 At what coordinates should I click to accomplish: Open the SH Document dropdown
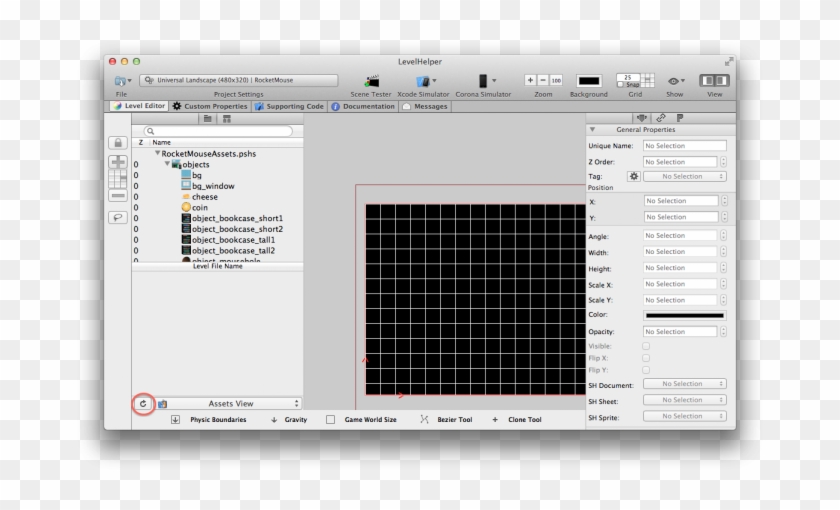pyautogui.click(x=684, y=384)
